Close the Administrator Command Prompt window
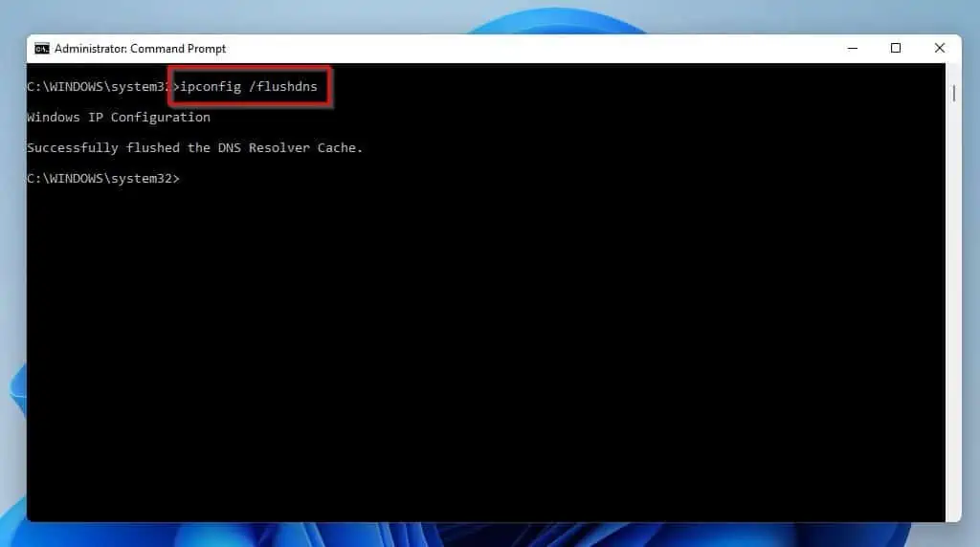 point(940,48)
